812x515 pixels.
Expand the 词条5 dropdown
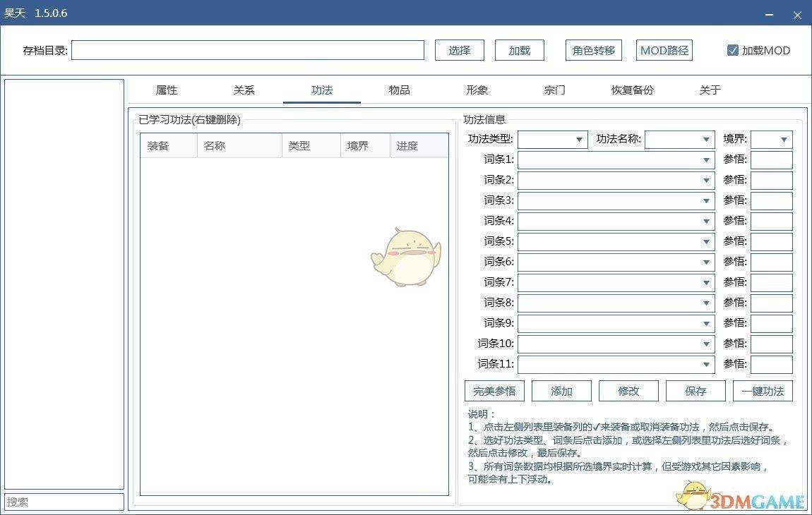tap(616, 242)
